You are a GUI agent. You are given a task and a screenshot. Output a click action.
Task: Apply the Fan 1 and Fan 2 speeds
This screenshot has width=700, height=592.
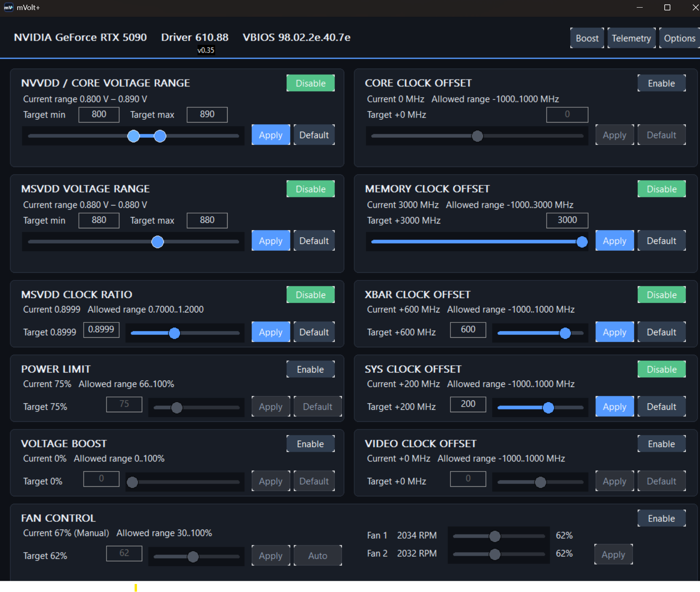tap(613, 554)
